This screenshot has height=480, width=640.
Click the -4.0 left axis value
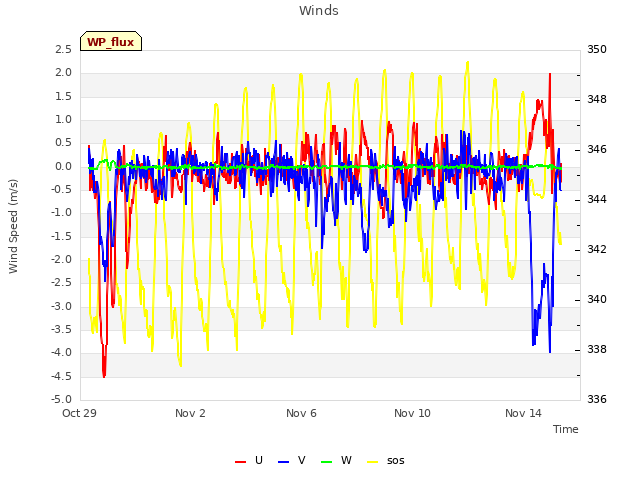[x=61, y=353]
